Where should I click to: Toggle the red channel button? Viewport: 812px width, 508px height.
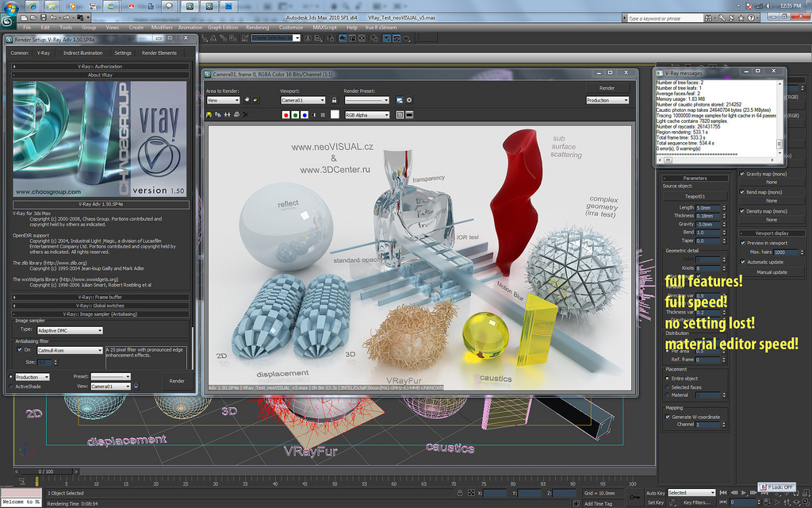[x=285, y=115]
